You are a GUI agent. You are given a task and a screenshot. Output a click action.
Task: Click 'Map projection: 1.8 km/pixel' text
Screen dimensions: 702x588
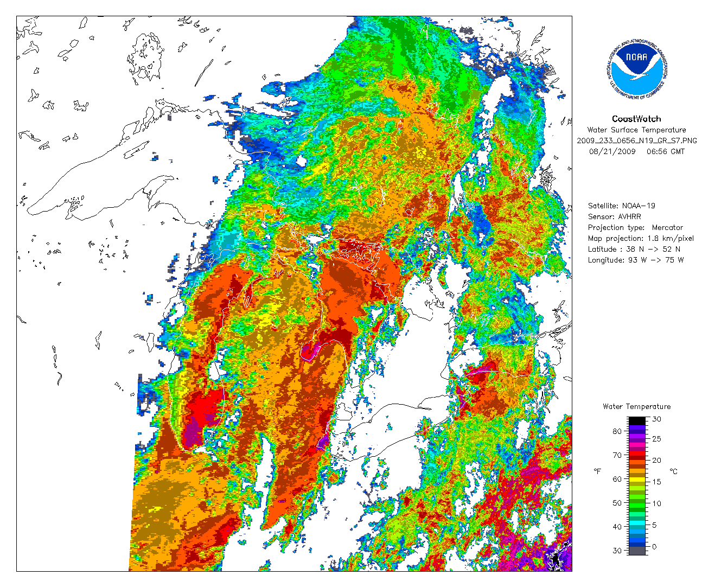[x=641, y=239]
